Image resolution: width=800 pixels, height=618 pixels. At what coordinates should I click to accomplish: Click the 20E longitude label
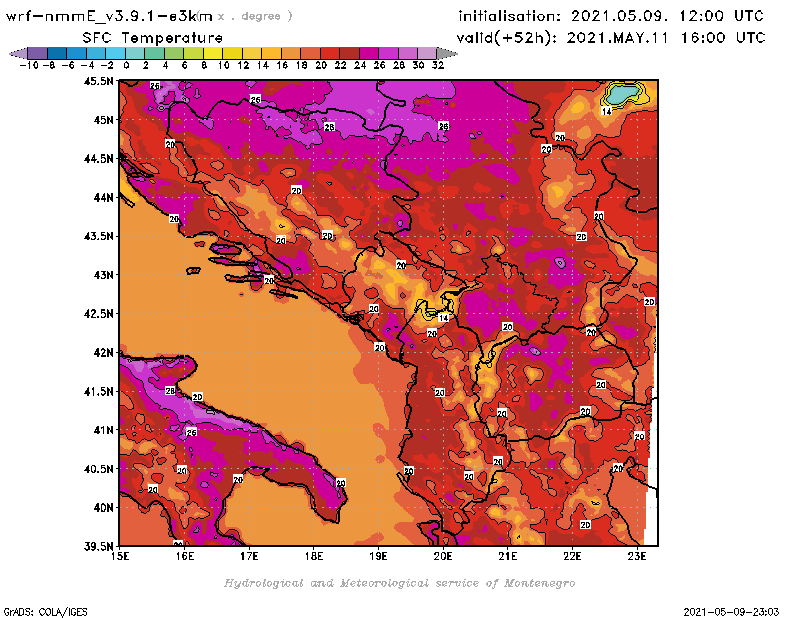point(443,556)
